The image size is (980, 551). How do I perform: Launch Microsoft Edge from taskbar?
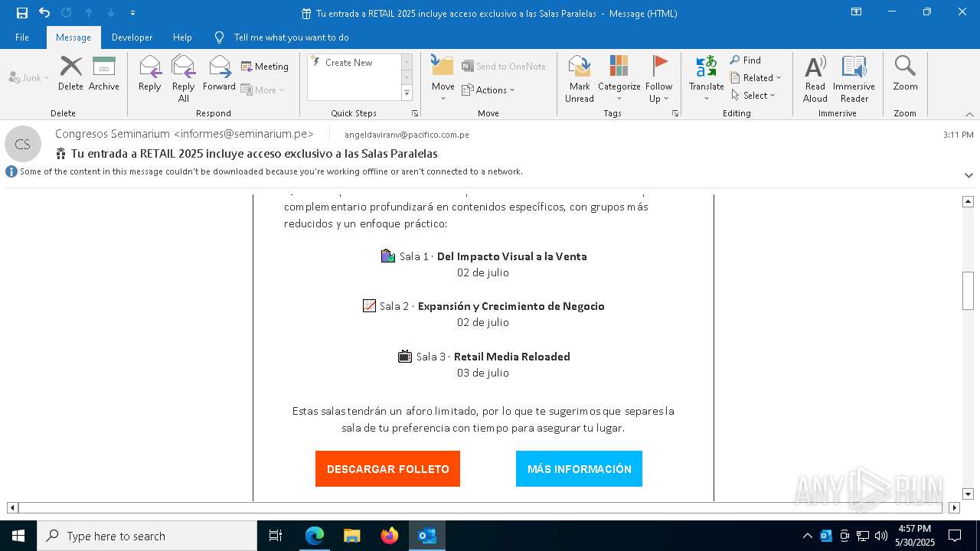point(315,536)
